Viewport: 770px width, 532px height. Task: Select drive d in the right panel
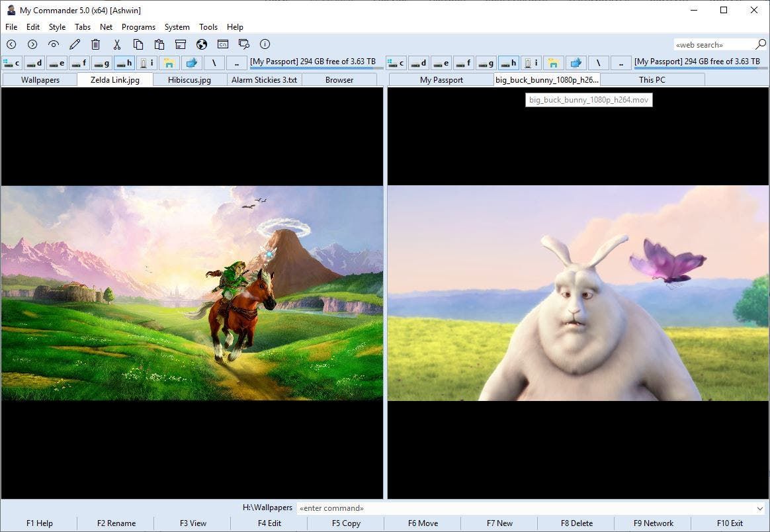coord(418,62)
